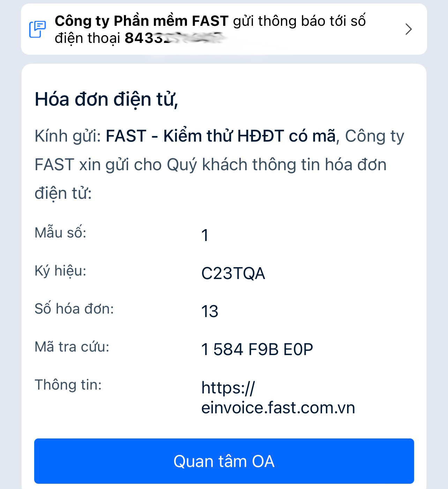Image resolution: width=448 pixels, height=489 pixels.
Task: Select the FAST - Kiểm thử HĐĐT có mã recipient text
Action: point(221,136)
